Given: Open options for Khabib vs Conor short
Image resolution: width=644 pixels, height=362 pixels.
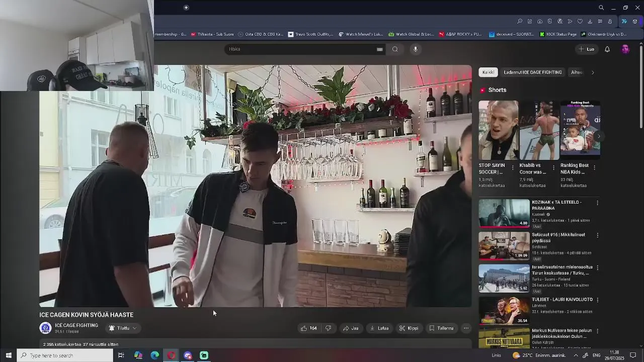Looking at the screenshot, I should tap(553, 167).
